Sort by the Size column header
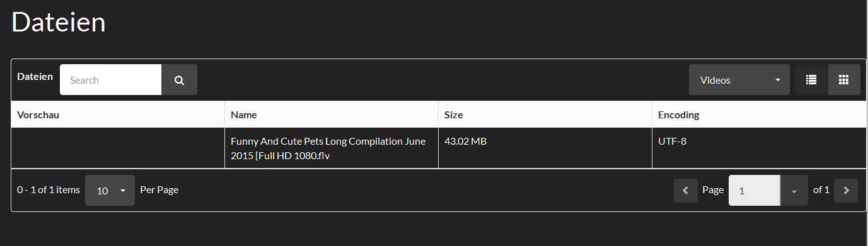This screenshot has width=868, height=246. (453, 115)
